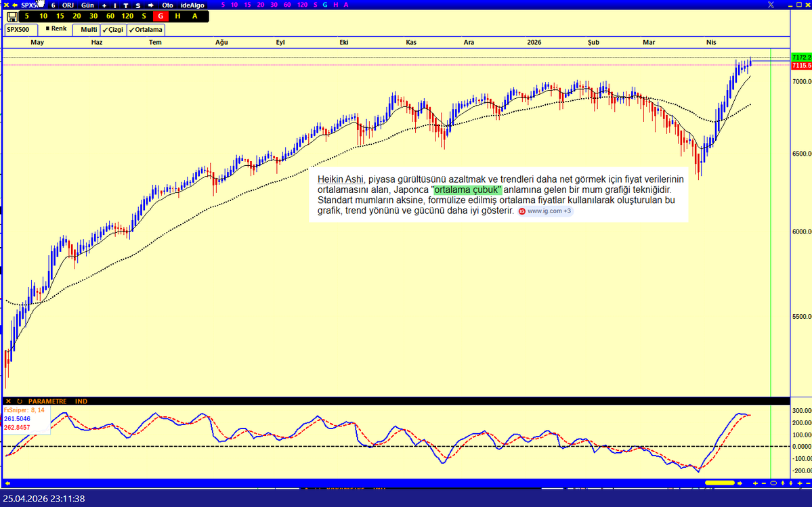Click the yellow left arrow at bottom-left corner
The height and width of the screenshot is (507, 812).
click(x=7, y=483)
